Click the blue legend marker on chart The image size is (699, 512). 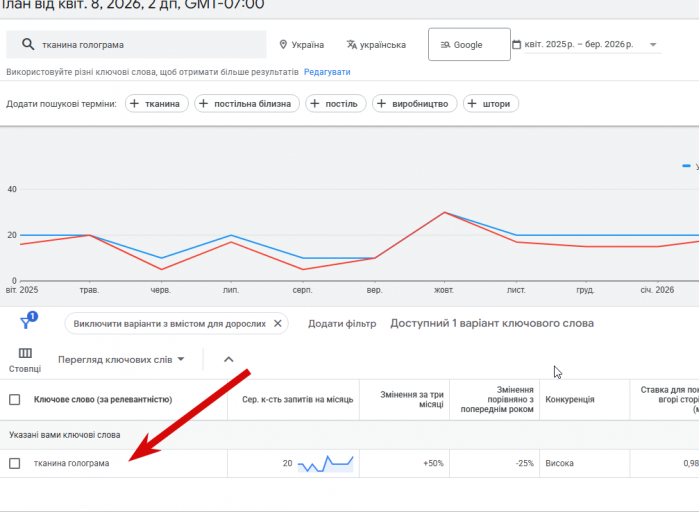[687, 166]
